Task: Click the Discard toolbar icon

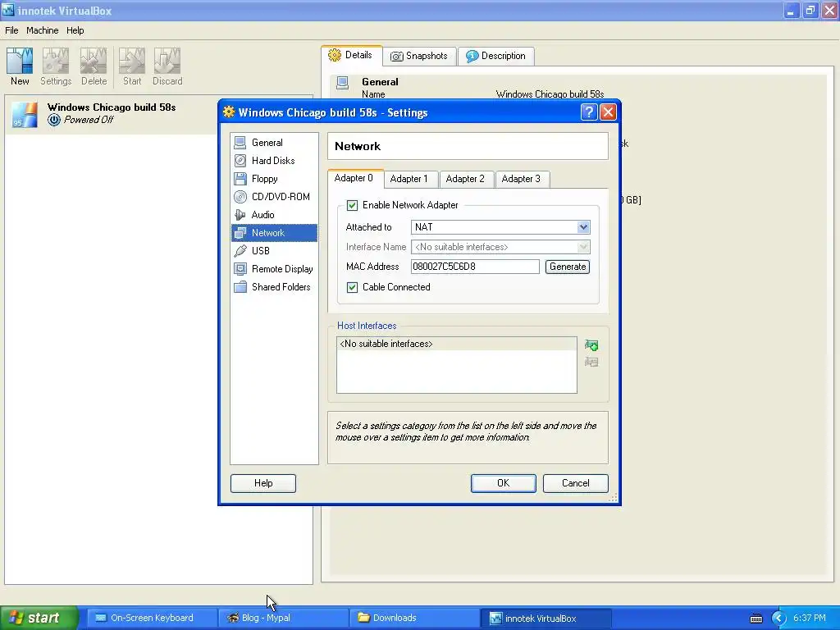Action: tap(167, 66)
